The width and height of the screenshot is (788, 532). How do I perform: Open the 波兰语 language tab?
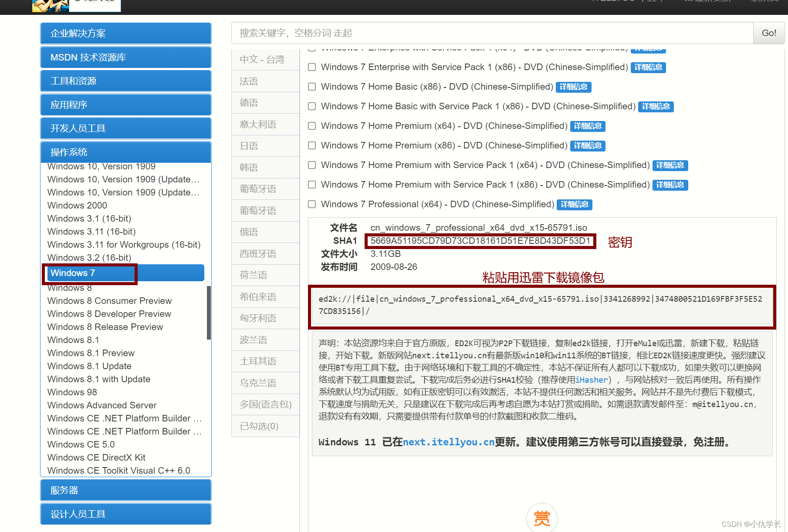265,340
